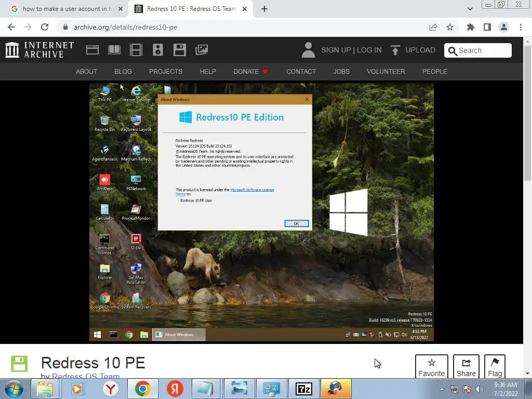532x399 pixels.
Task: Open the PEOPLE menu item
Action: click(x=435, y=72)
